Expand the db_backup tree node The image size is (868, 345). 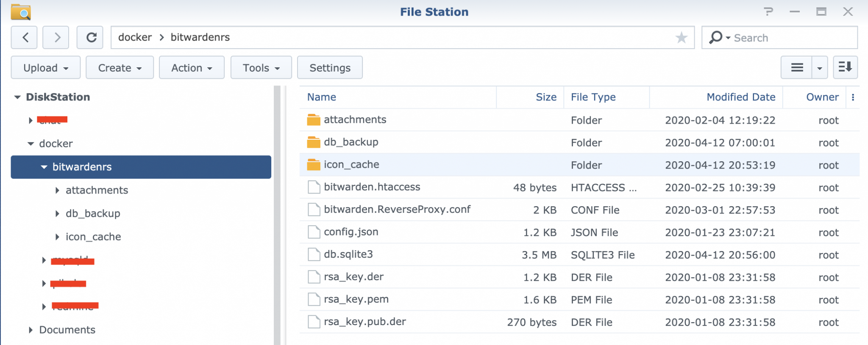57,214
